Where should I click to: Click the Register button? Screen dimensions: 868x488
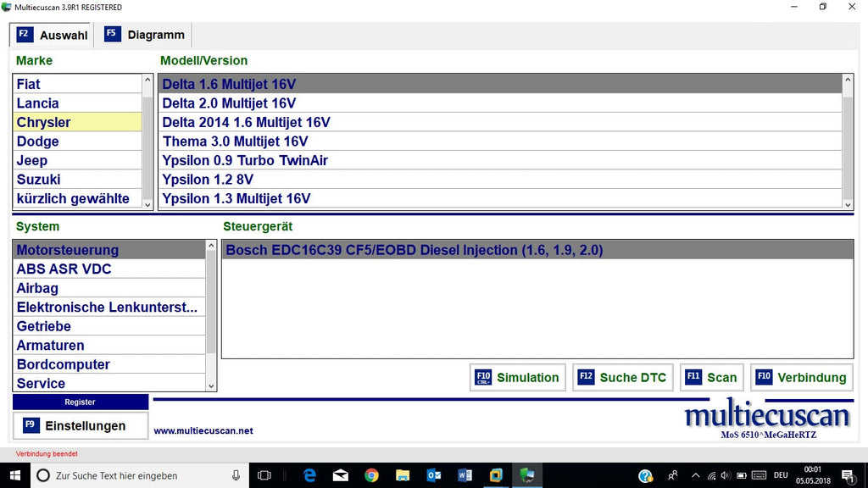[x=81, y=402]
